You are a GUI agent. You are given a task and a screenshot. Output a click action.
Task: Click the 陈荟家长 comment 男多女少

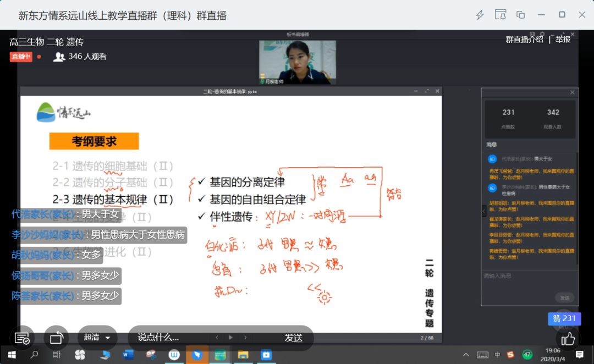[x=66, y=296]
